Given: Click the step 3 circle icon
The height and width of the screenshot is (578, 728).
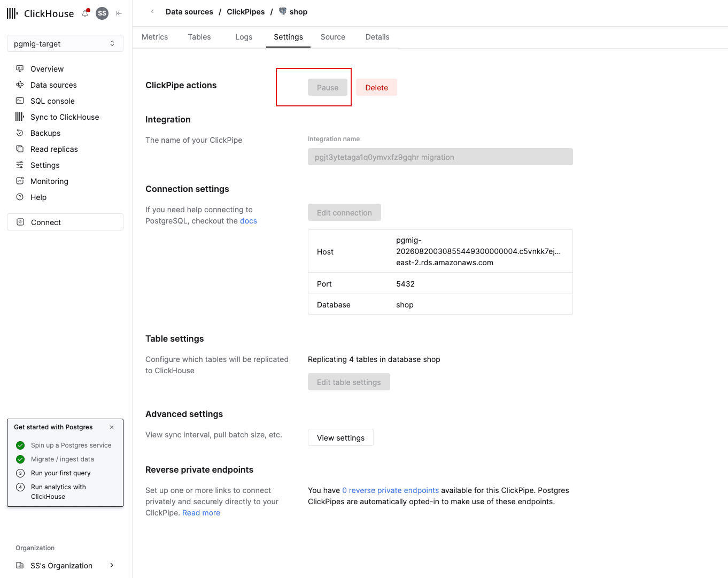Looking at the screenshot, I should click(20, 473).
